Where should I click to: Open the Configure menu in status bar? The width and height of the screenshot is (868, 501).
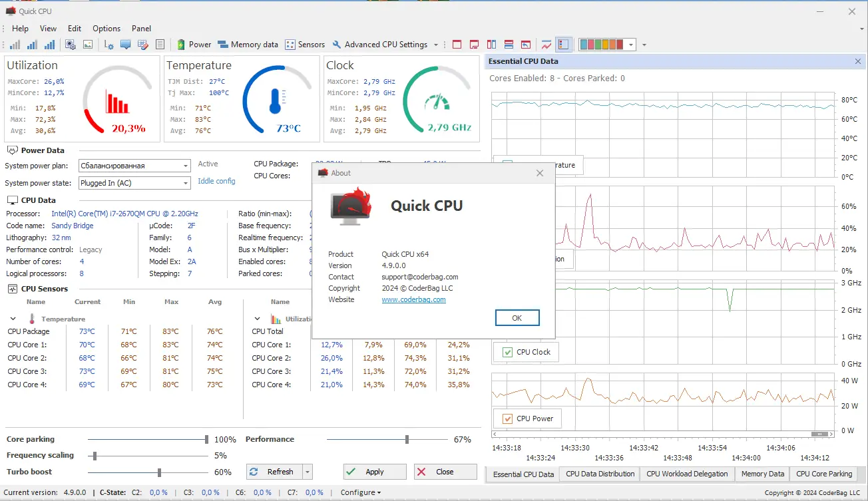click(x=361, y=492)
